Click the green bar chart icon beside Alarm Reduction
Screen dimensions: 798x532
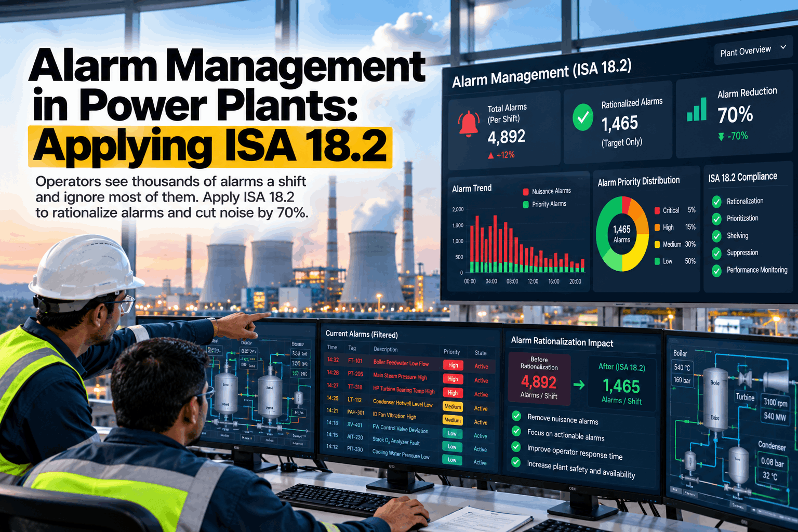click(x=697, y=109)
